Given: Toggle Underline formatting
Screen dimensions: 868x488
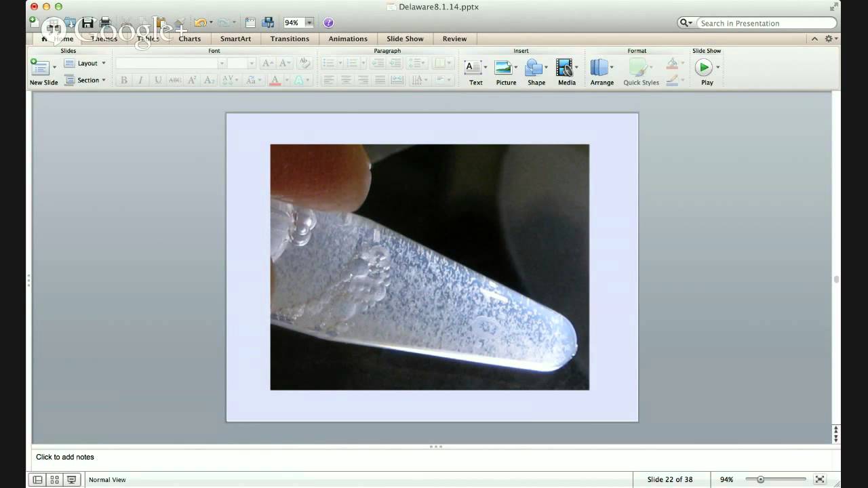Looking at the screenshot, I should [158, 80].
